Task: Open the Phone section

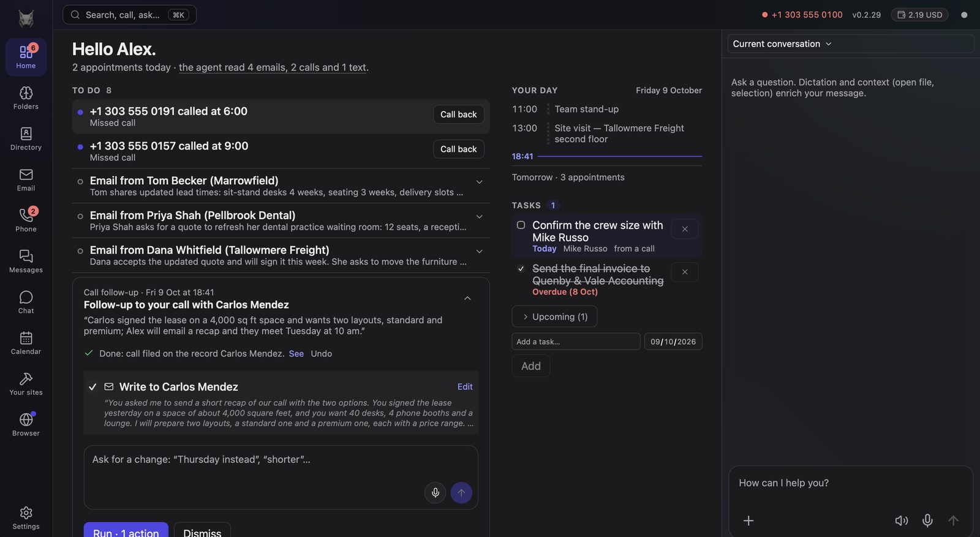Action: pyautogui.click(x=26, y=220)
